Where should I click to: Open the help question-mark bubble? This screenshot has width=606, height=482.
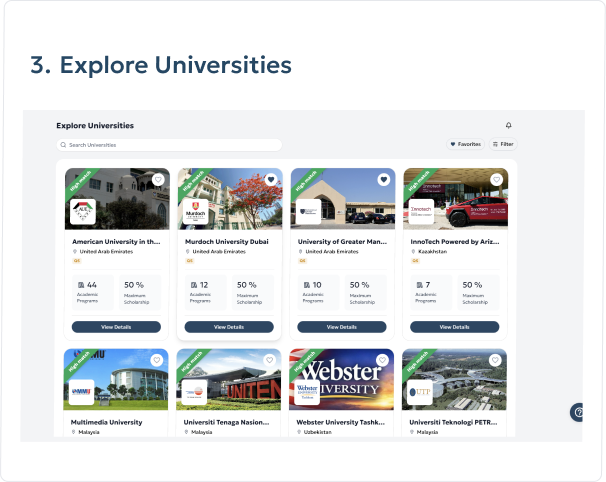click(x=577, y=412)
